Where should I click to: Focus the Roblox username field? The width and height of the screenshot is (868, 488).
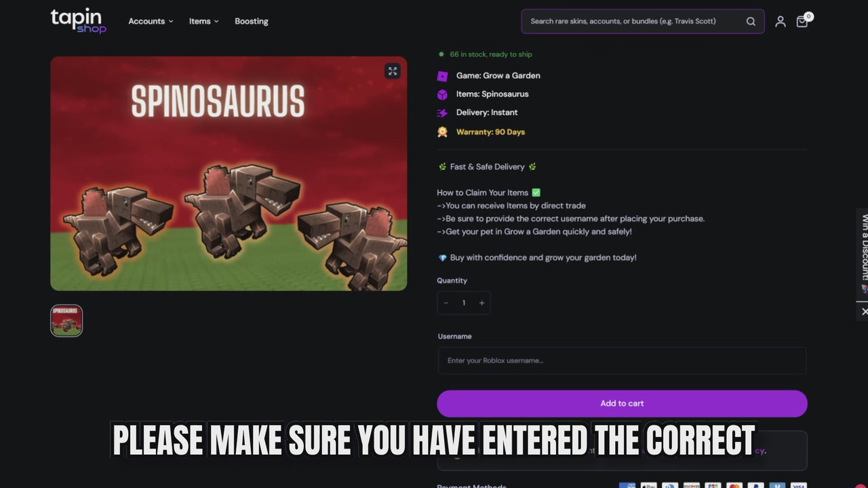tap(622, 361)
